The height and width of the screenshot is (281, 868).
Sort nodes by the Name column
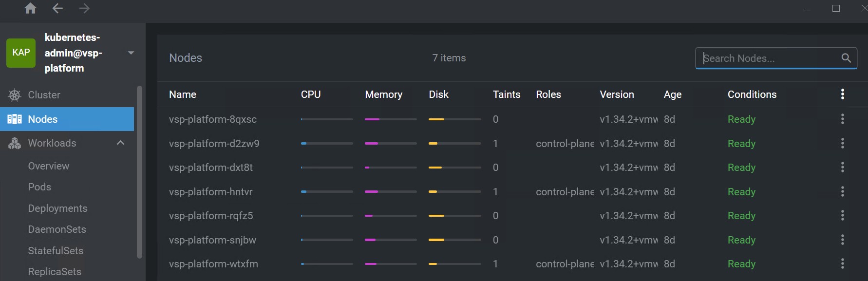tap(183, 94)
